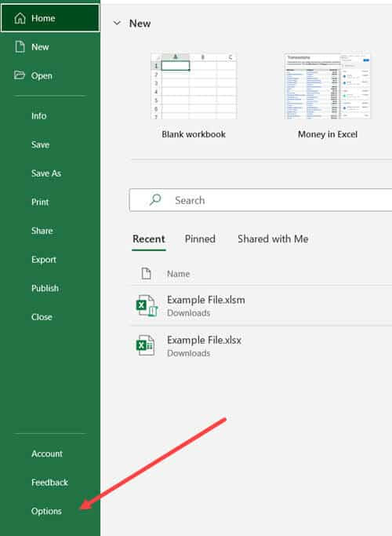Click Open label in the sidebar

[x=42, y=75]
